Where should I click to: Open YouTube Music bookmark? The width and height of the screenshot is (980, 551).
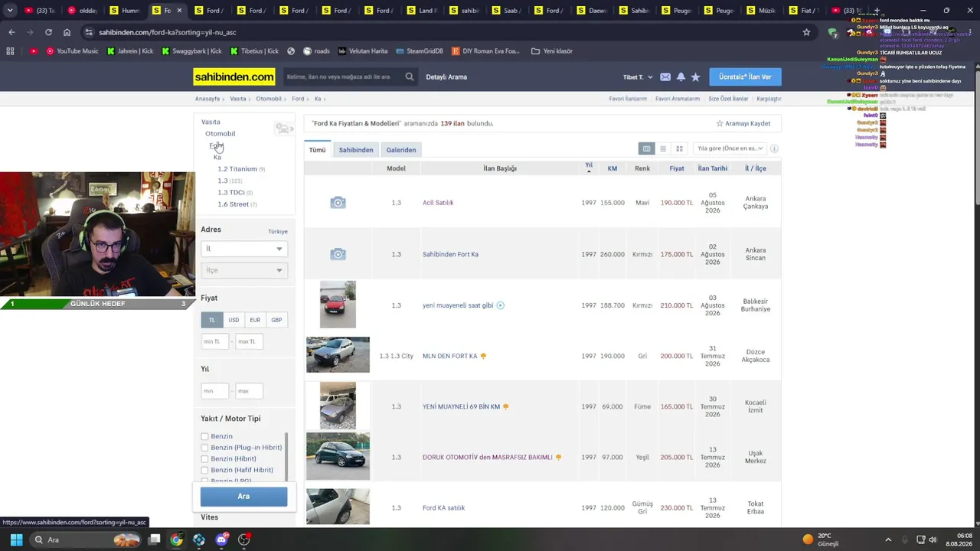[x=73, y=51]
